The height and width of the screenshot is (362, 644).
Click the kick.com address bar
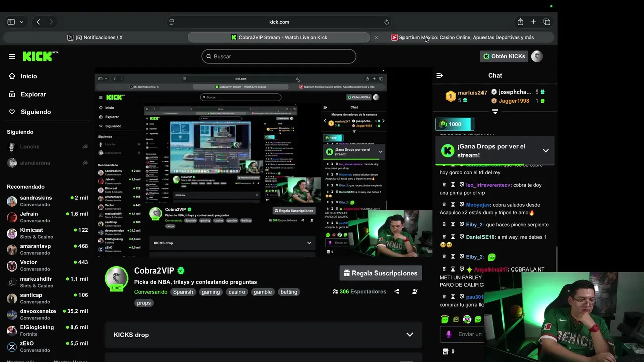click(279, 22)
